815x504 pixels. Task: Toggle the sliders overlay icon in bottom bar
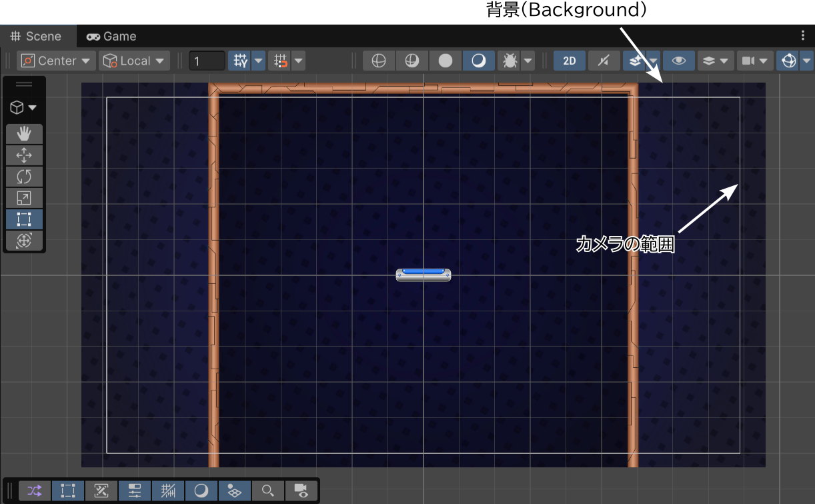click(x=135, y=491)
